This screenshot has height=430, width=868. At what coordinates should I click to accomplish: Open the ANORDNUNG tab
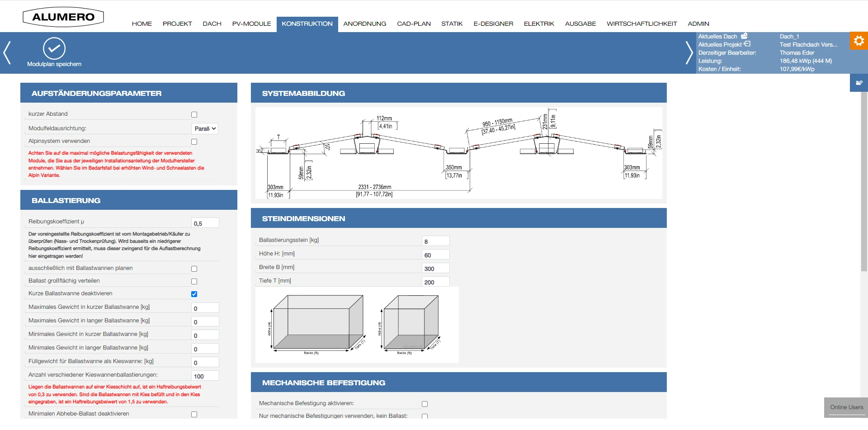tap(364, 24)
